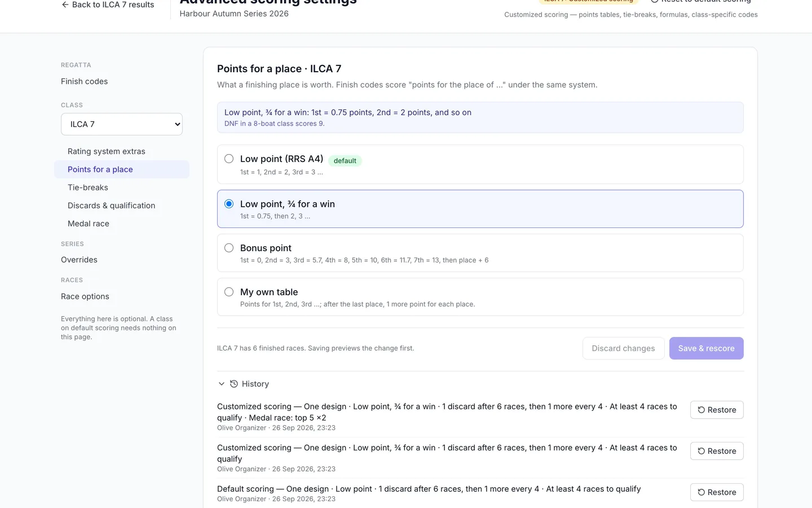
Task: Click the History clock icon
Action: click(234, 384)
